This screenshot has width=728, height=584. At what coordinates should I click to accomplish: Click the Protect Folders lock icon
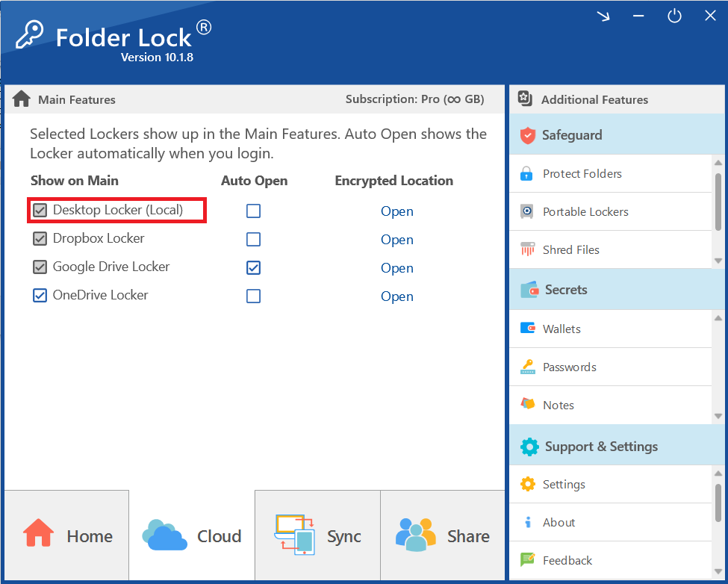527,174
